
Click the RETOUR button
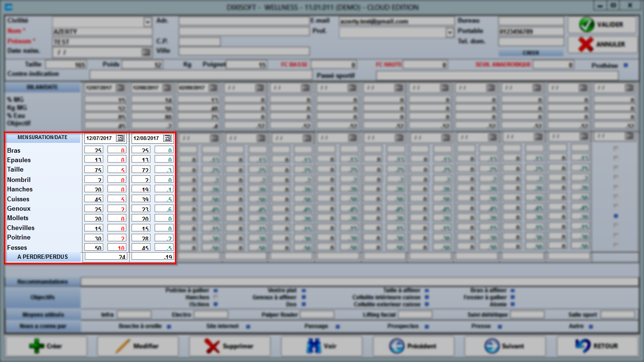[597, 346]
